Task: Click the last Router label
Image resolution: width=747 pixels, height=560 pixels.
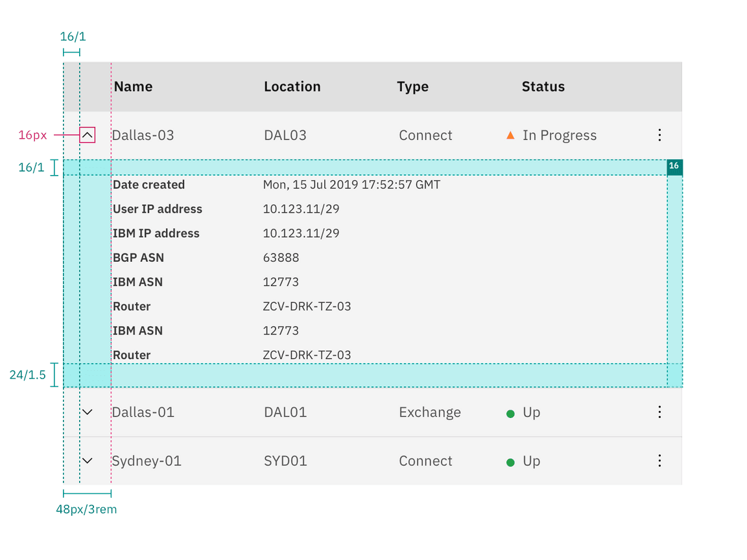Action: click(132, 355)
